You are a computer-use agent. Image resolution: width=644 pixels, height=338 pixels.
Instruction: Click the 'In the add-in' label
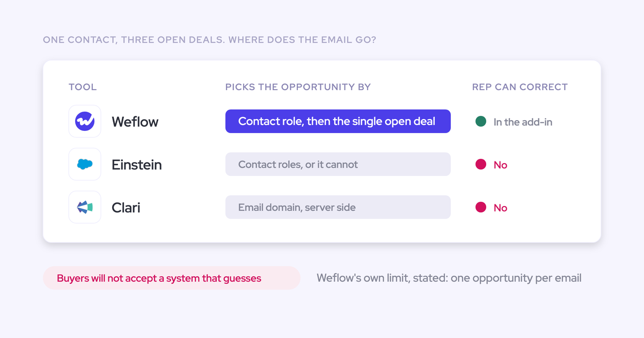click(523, 122)
